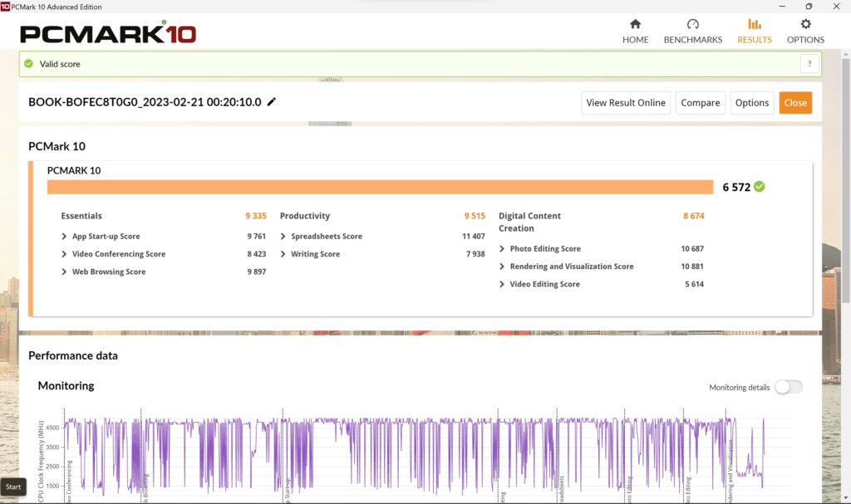This screenshot has height=504, width=851.
Task: Click the green valid score checkmark icon
Action: pyautogui.click(x=29, y=64)
